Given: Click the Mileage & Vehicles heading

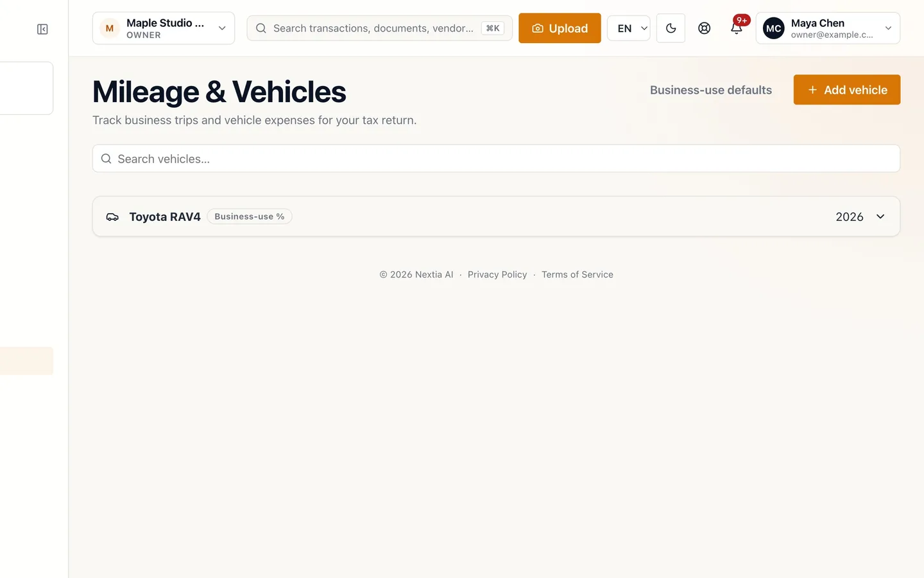Looking at the screenshot, I should [x=219, y=92].
